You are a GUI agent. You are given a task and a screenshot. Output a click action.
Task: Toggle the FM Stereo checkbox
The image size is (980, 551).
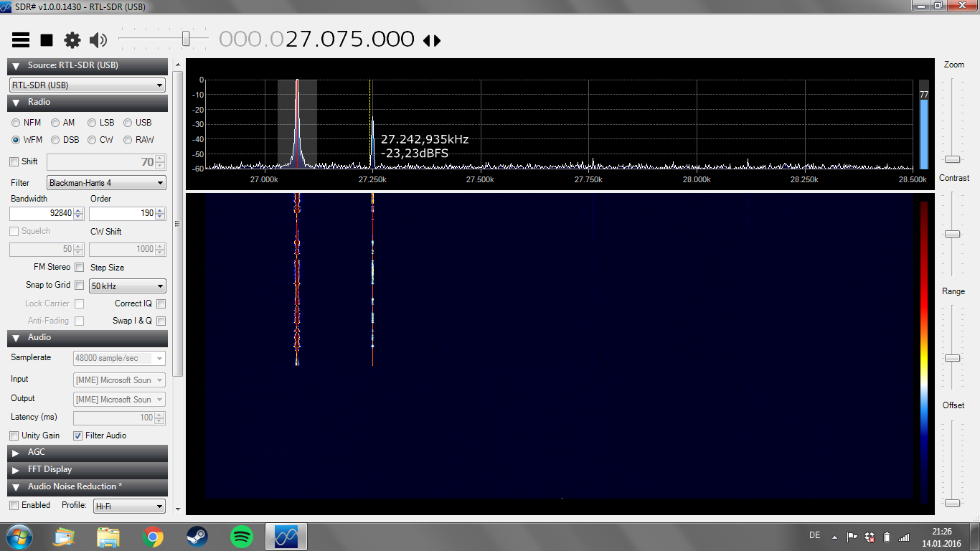click(80, 267)
